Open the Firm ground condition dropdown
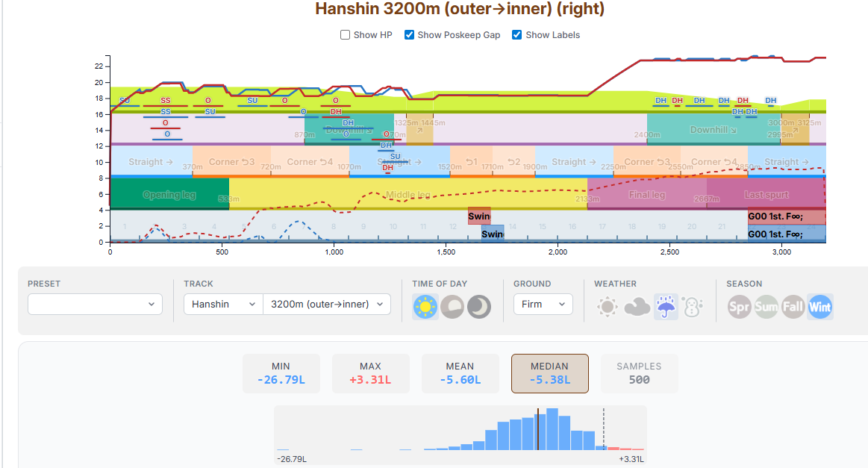 [543, 304]
